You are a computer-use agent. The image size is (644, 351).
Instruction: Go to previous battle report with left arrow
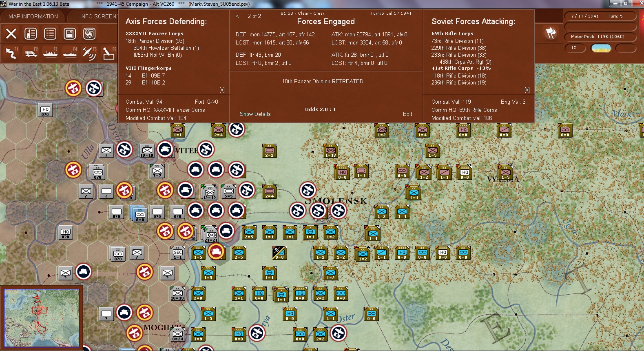(237, 16)
